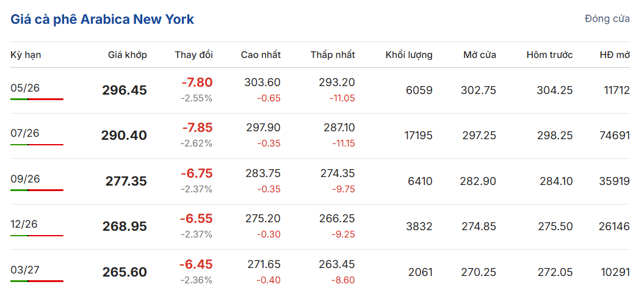This screenshot has height=290, width=644.
Task: Click the Giá cà phê Arabica New York title
Action: pos(102,19)
